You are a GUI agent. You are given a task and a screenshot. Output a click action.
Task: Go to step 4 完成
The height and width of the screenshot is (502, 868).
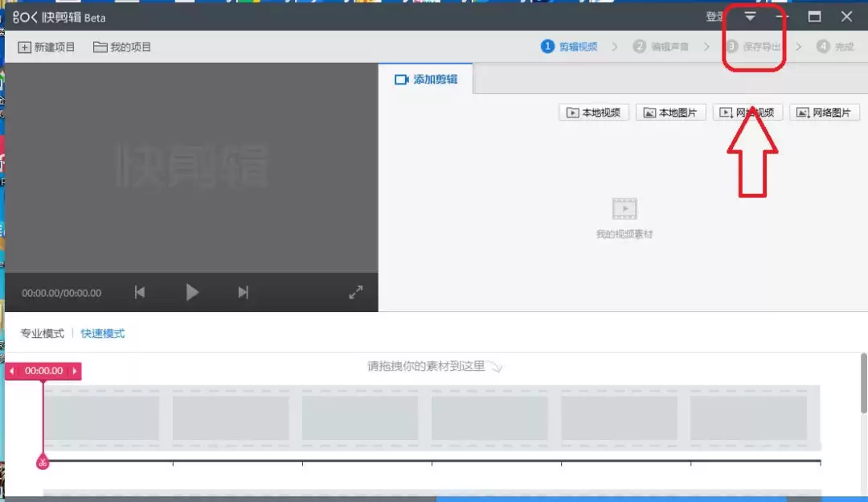click(x=835, y=47)
